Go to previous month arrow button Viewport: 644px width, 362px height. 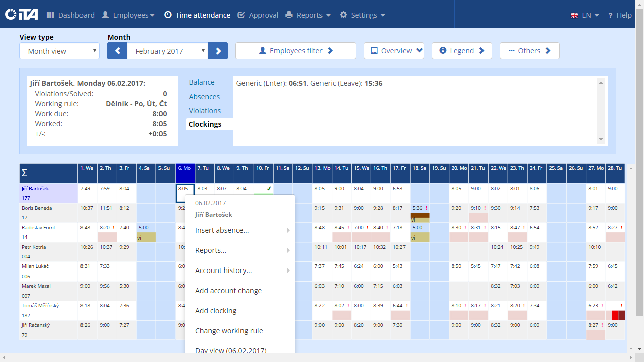(117, 51)
